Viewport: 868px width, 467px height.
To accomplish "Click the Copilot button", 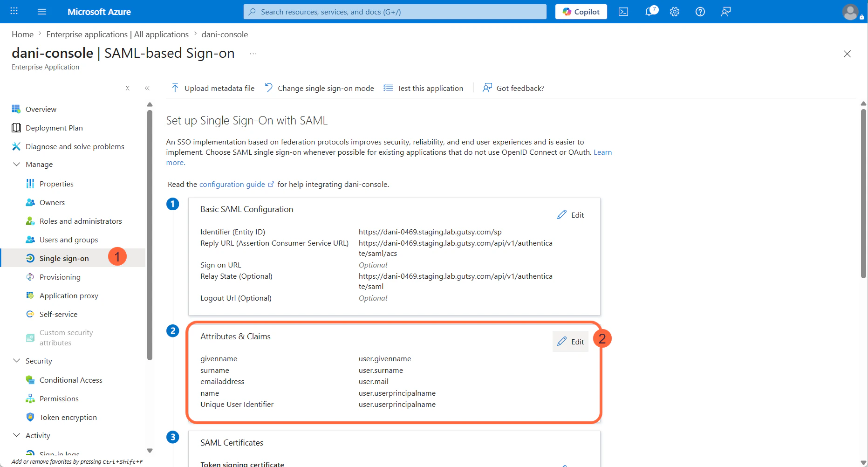I will pyautogui.click(x=581, y=12).
